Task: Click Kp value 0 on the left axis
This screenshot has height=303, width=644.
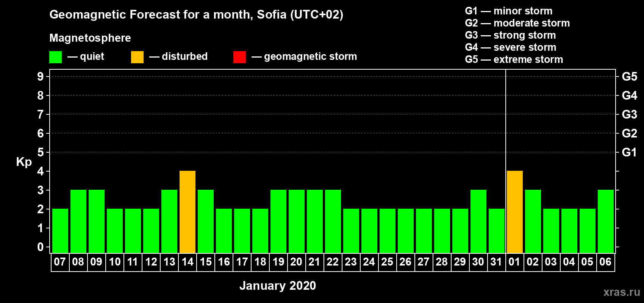Action: (x=41, y=247)
